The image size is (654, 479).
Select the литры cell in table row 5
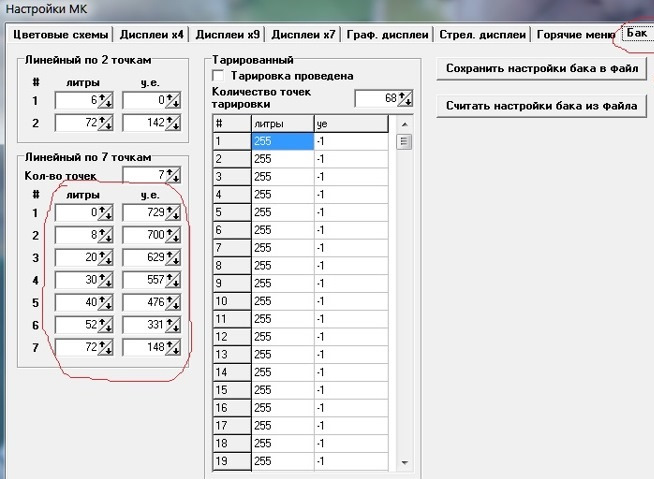point(283,212)
